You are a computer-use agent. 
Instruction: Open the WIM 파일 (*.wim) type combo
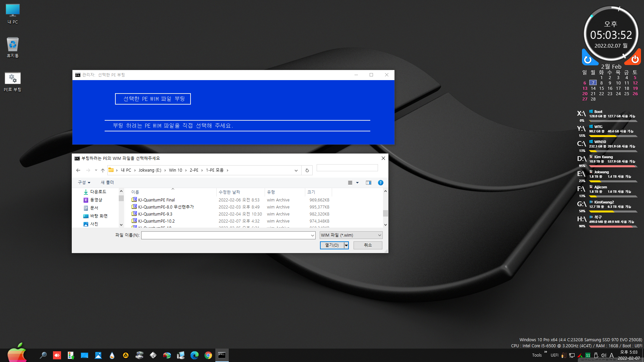click(x=351, y=235)
